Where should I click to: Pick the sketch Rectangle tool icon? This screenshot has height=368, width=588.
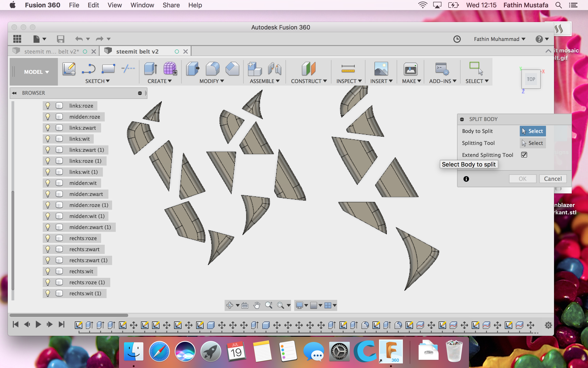point(108,68)
